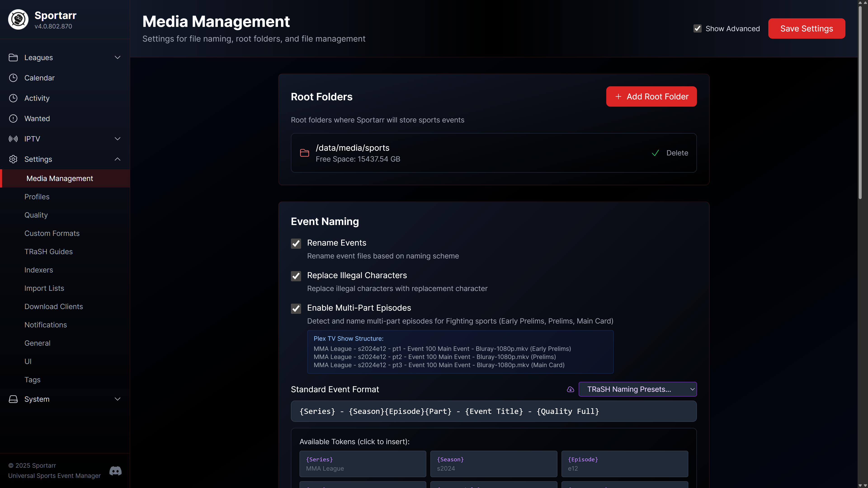Click the Leagues folder icon
This screenshot has width=868, height=488.
13,58
